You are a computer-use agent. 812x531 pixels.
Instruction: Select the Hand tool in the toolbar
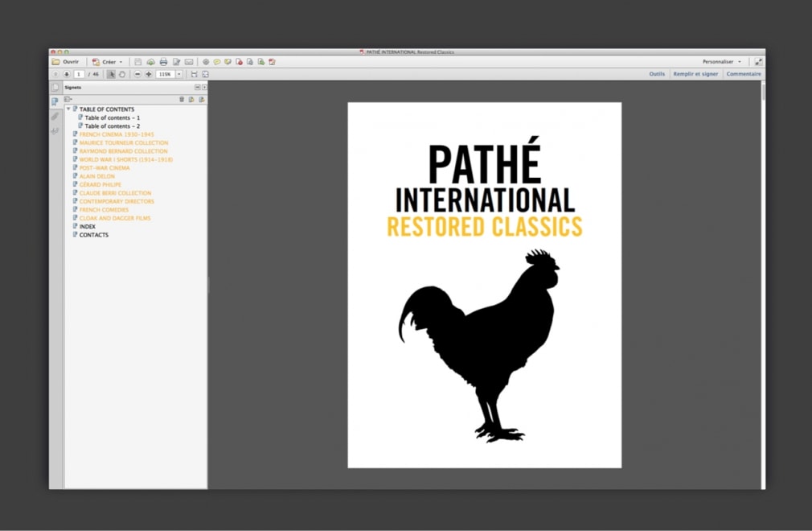click(123, 73)
